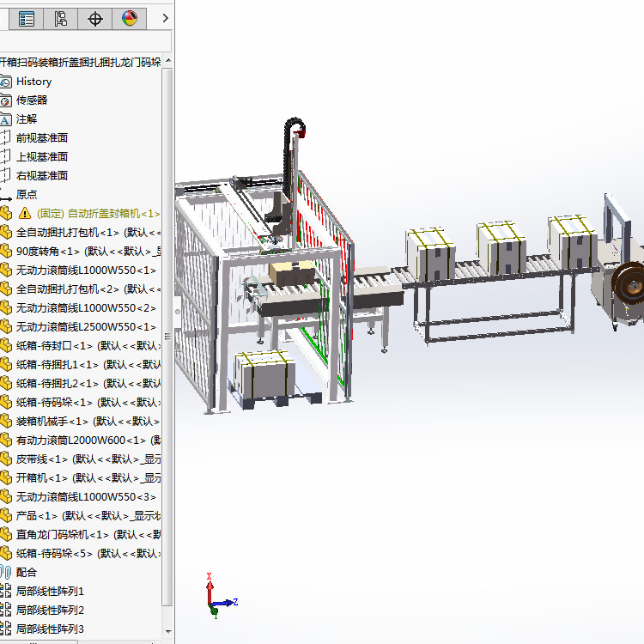Click the History tree label
This screenshot has width=644, height=644.
click(x=34, y=82)
